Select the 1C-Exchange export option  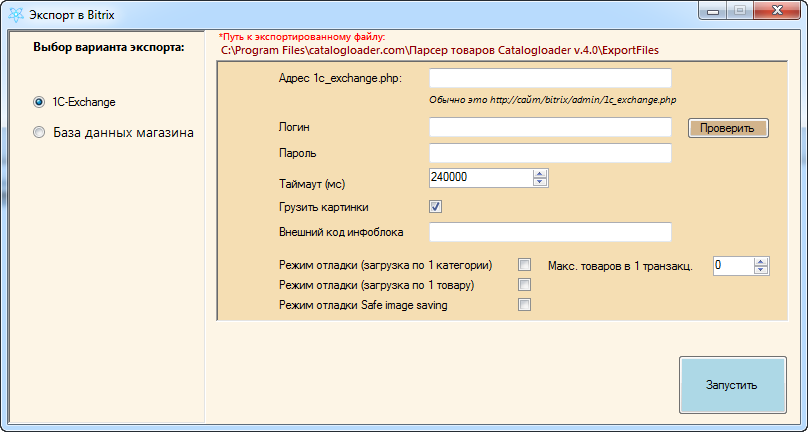click(x=39, y=101)
